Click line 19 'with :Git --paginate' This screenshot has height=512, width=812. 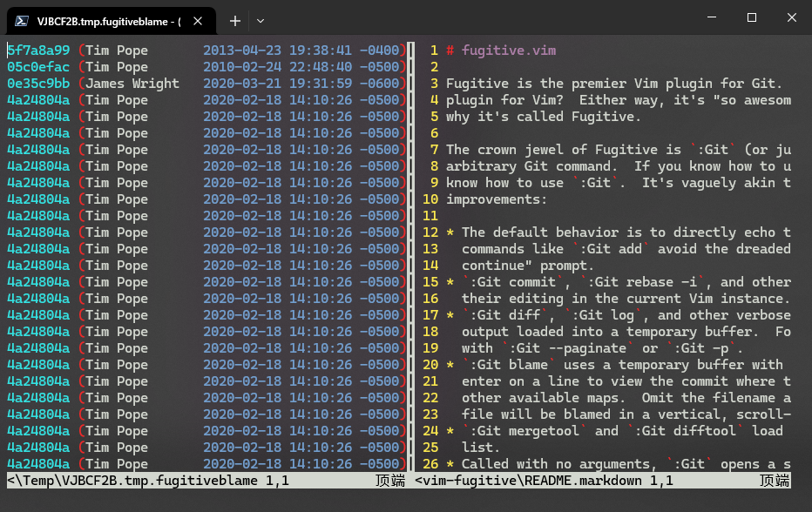pyautogui.click(x=602, y=348)
